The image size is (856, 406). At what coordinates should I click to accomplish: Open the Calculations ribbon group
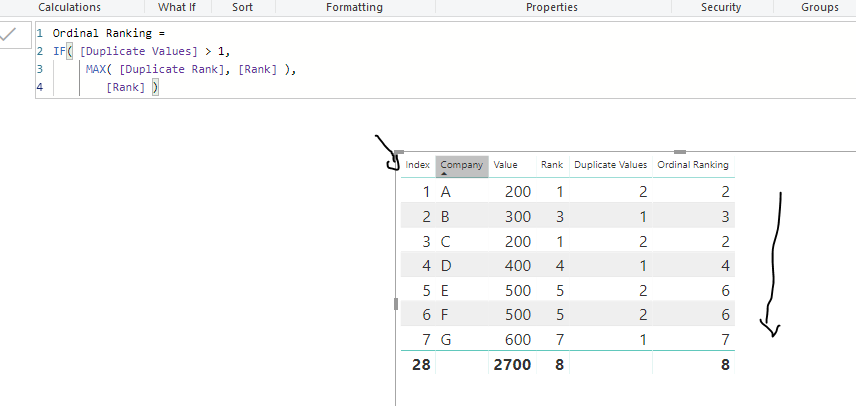[69, 7]
